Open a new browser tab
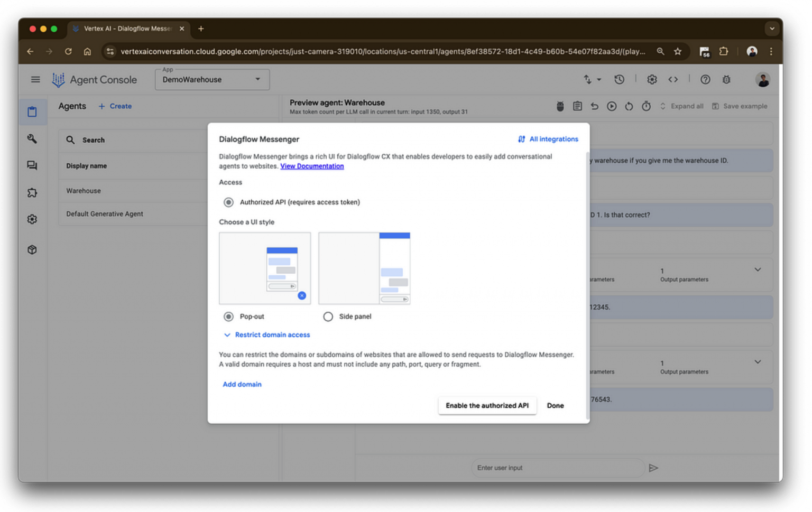The width and height of the screenshot is (812, 512). [201, 29]
